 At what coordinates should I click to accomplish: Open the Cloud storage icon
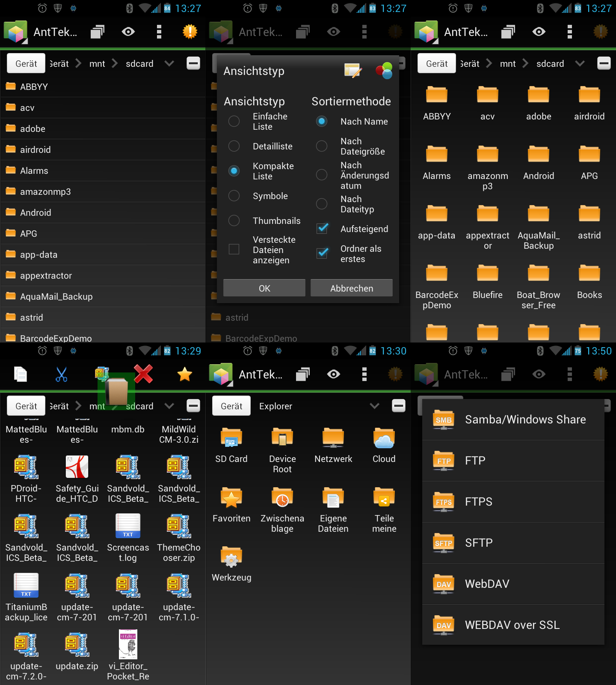click(384, 439)
